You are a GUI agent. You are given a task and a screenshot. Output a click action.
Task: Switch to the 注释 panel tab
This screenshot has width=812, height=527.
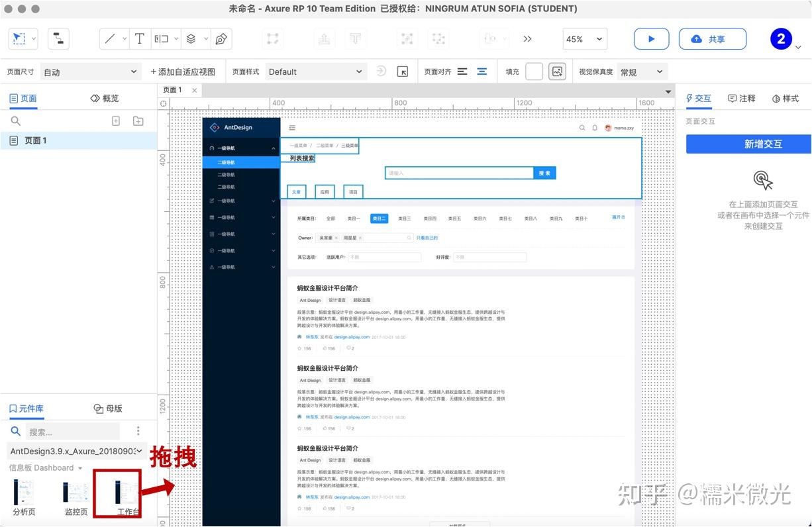coord(741,98)
